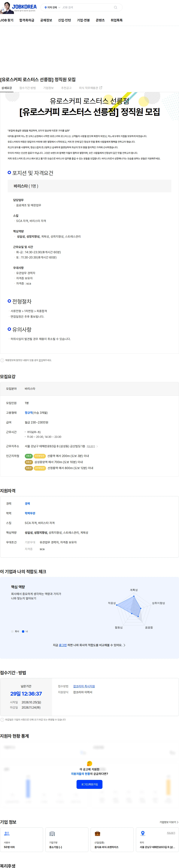
Task: Click the 경력 link under 지원자격
Action: (x=27, y=504)
